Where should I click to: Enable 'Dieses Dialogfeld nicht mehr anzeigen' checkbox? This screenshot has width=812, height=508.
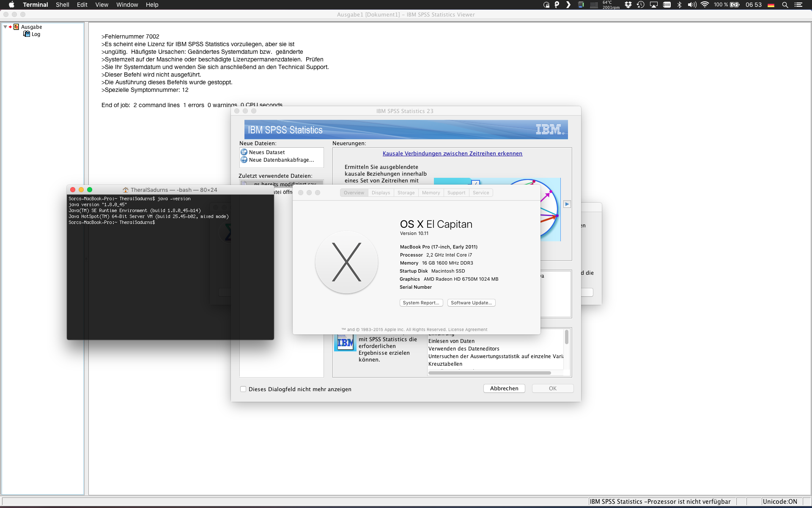[x=243, y=389]
